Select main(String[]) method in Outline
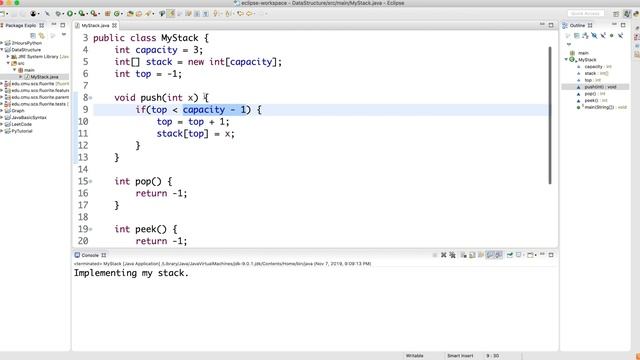 [x=601, y=107]
